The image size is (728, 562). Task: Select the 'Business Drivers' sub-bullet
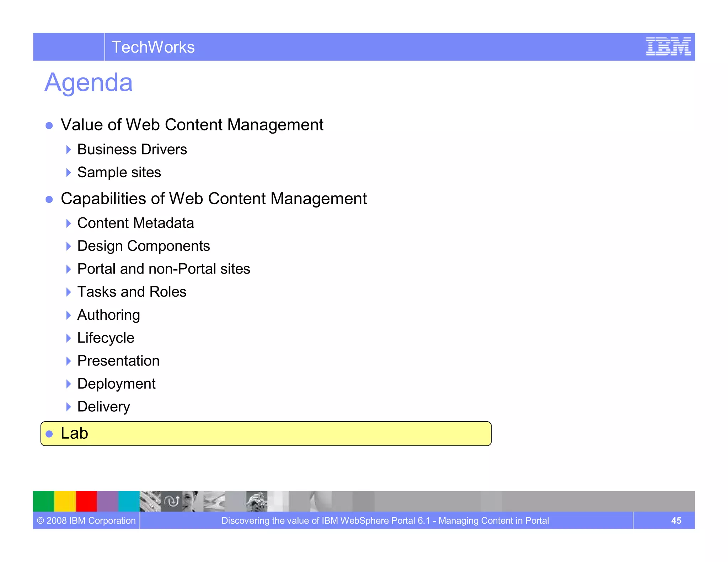[x=132, y=150]
